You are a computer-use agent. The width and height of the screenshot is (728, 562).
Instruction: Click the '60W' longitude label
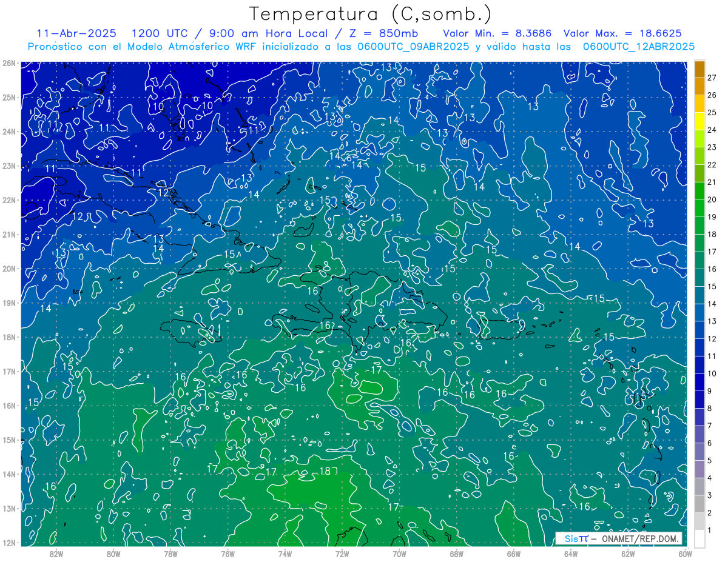686,554
